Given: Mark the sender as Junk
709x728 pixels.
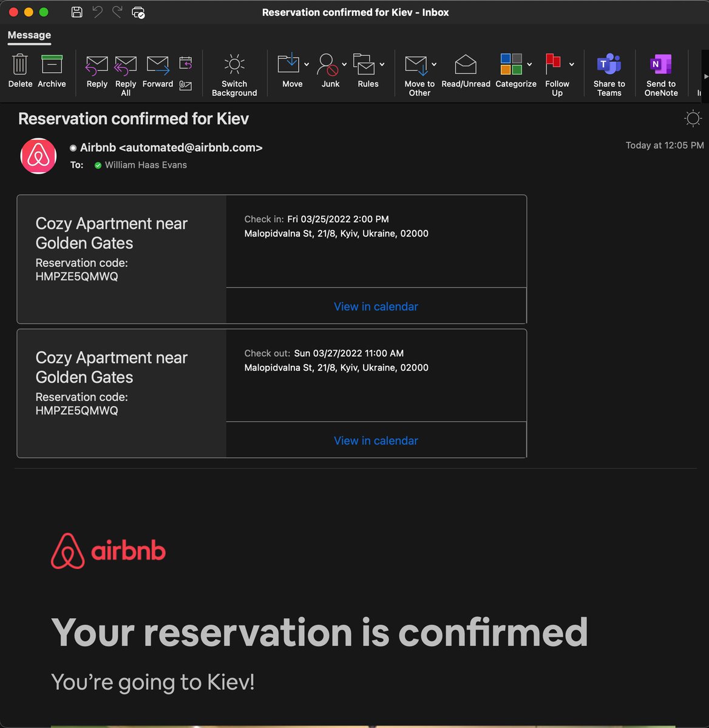Looking at the screenshot, I should click(328, 64).
